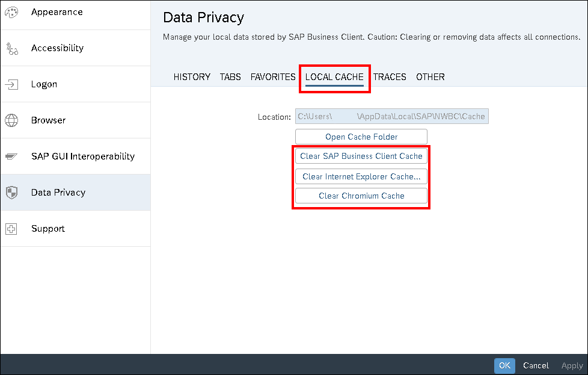Select the LOCAL CACHE tab
588x375 pixels.
[x=334, y=77]
